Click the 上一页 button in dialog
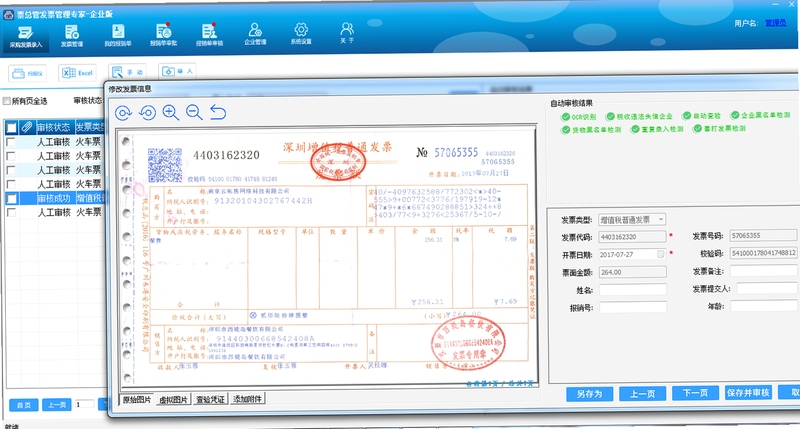The image size is (800, 429). (x=642, y=394)
